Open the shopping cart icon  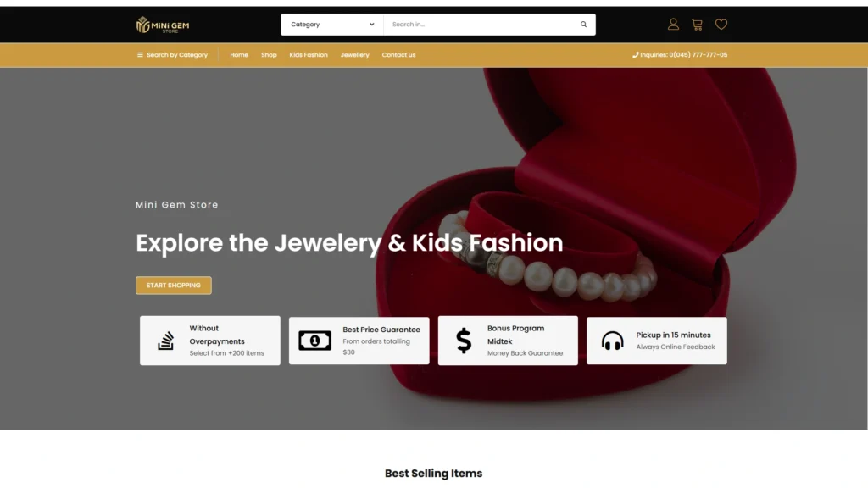coord(697,25)
